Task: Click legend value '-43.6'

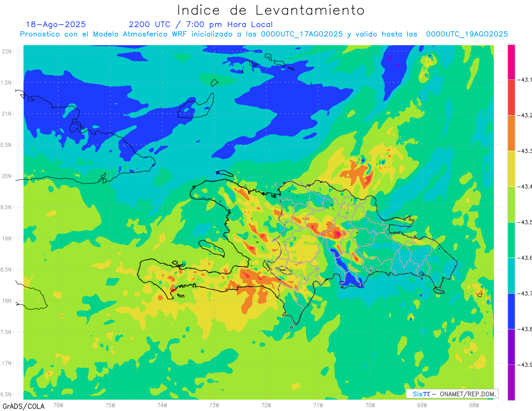Action: point(525,258)
